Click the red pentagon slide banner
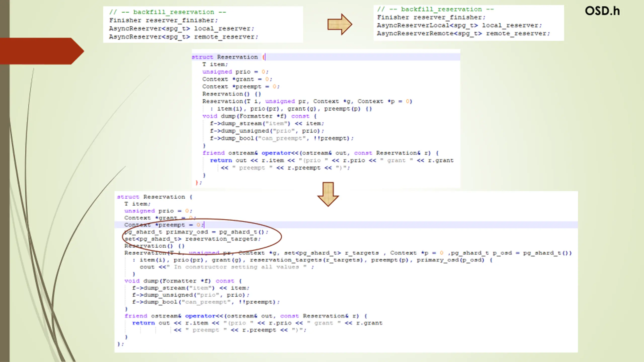Screen dimensions: 644x362 (x=42, y=51)
